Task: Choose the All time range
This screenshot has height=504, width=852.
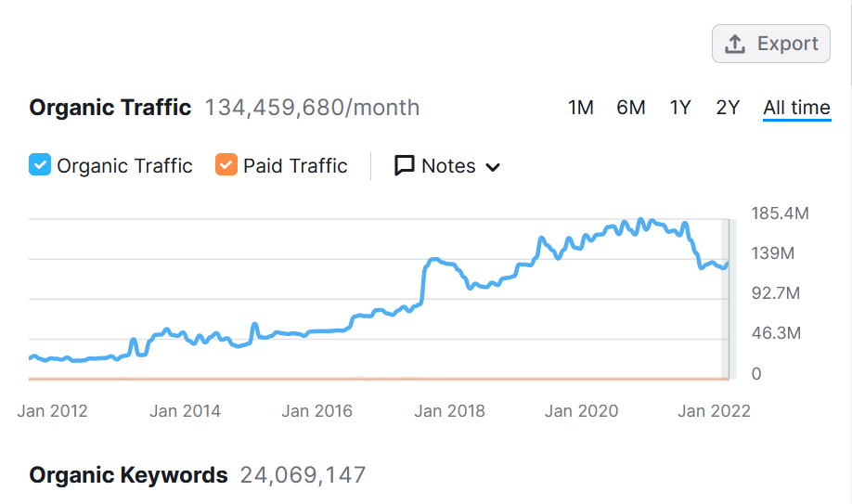Action: [796, 108]
